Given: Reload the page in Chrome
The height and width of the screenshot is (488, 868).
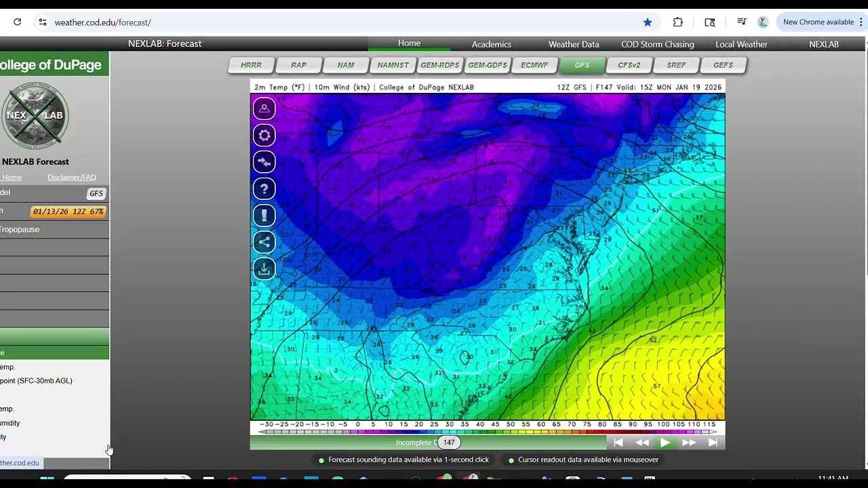Looking at the screenshot, I should [18, 22].
